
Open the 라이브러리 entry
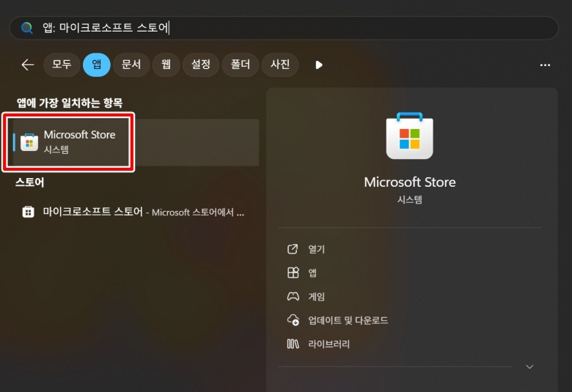tap(329, 344)
